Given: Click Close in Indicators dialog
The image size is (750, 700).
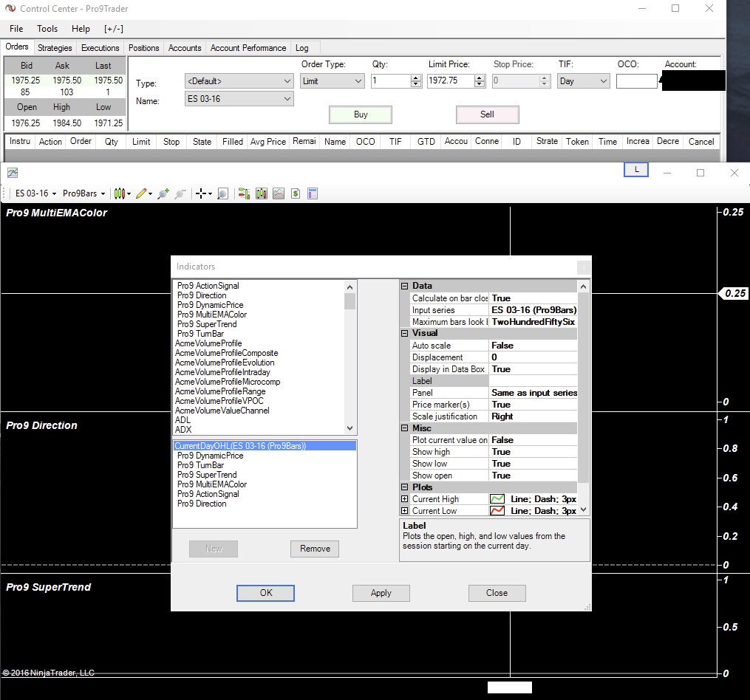Looking at the screenshot, I should [497, 593].
